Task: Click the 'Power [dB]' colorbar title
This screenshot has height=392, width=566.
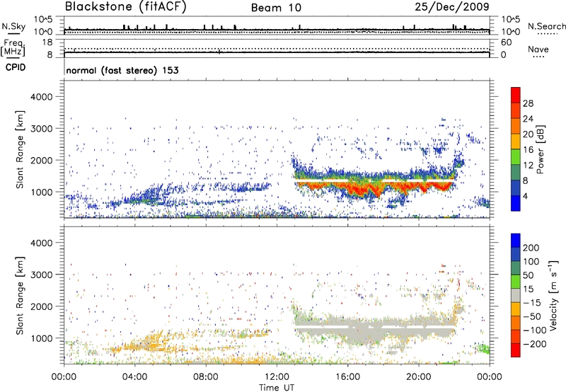Action: (541, 149)
